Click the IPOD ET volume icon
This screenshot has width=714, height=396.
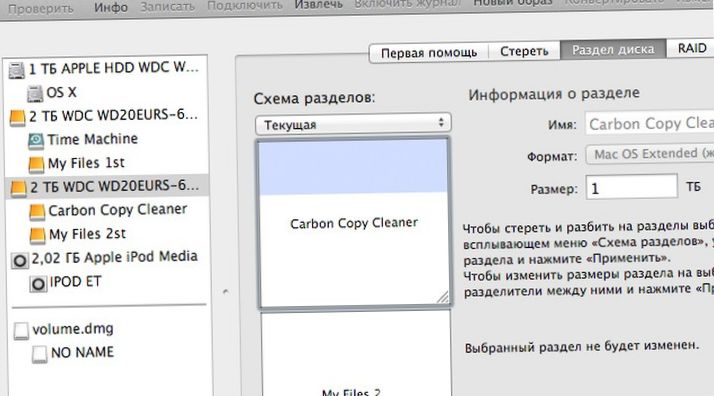[x=38, y=284]
